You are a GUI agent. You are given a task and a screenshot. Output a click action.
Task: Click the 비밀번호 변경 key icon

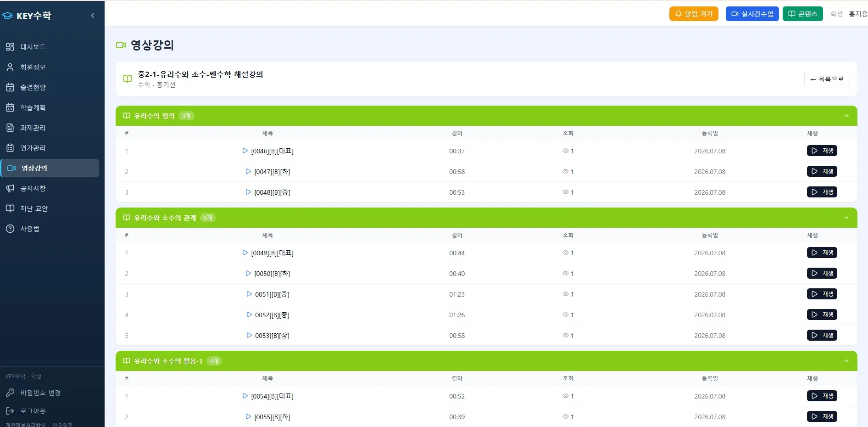tap(10, 393)
